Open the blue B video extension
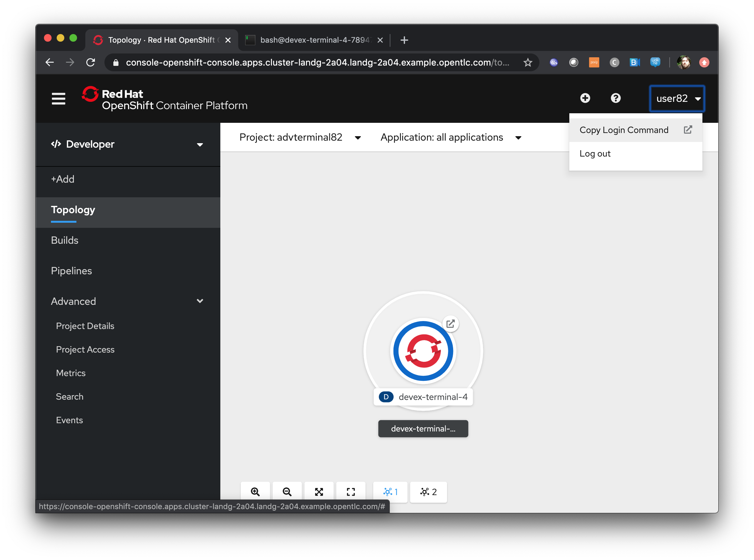This screenshot has width=754, height=560. tap(635, 62)
